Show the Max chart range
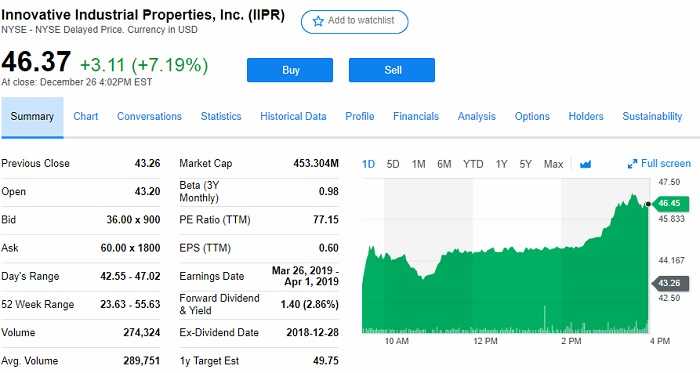Image resolution: width=700 pixels, height=373 pixels. pos(553,164)
